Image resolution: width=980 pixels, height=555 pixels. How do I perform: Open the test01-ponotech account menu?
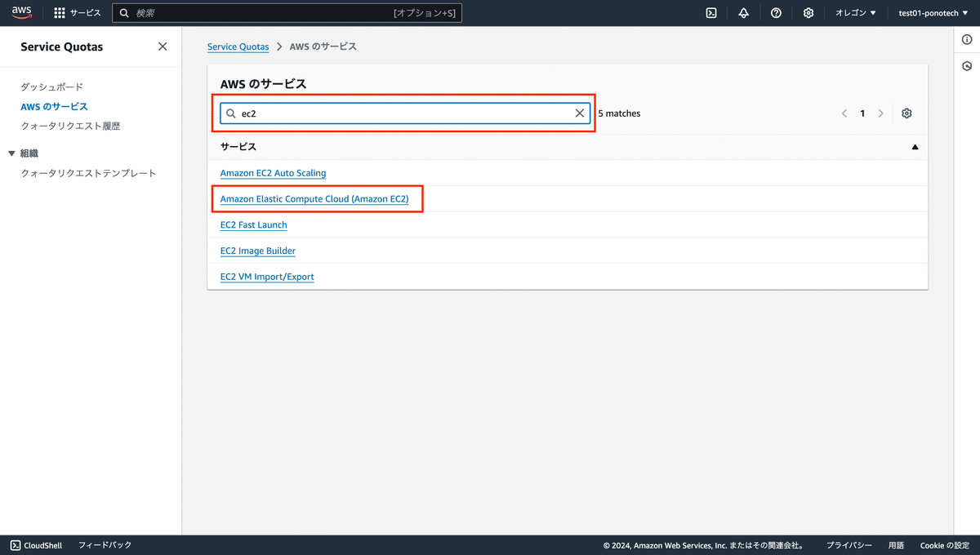[x=934, y=13]
